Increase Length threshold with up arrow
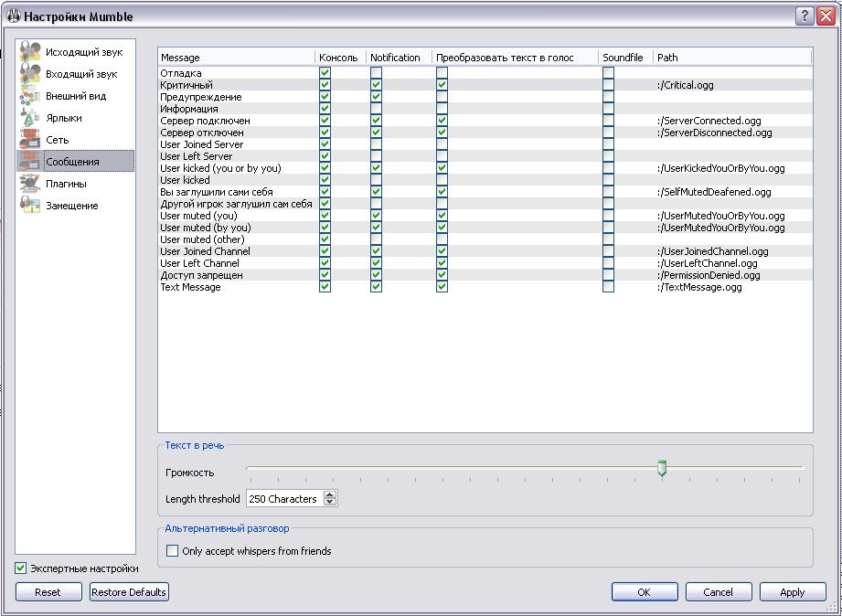The height and width of the screenshot is (616, 842). pos(330,494)
